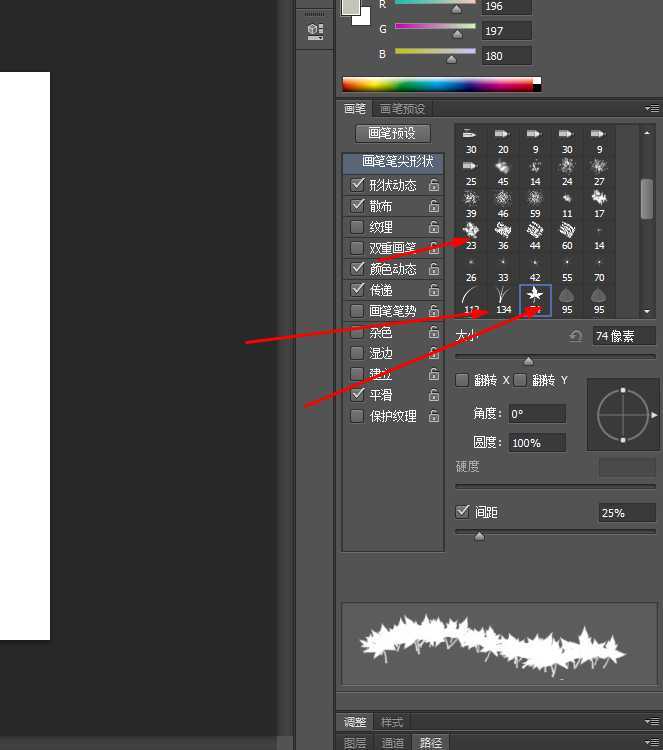Click the 角度 angle input field
Screen dimensions: 663x750
click(x=537, y=413)
